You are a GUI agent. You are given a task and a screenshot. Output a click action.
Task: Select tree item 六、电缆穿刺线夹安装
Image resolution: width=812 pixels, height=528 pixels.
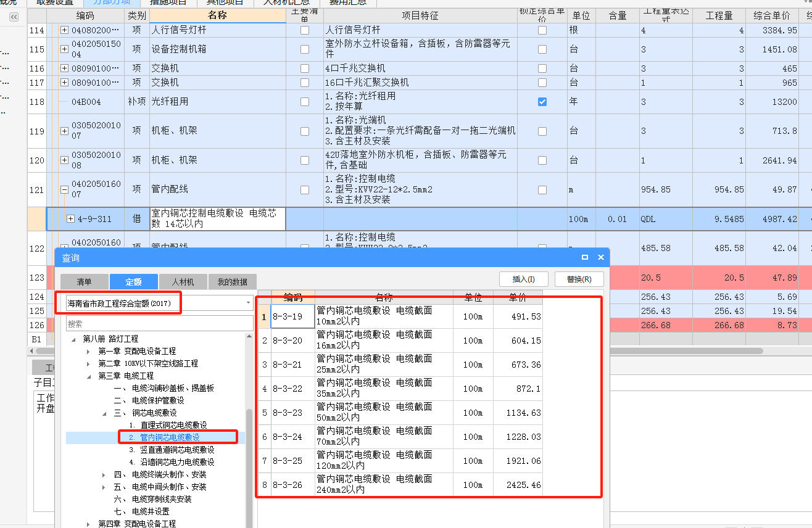pos(152,500)
